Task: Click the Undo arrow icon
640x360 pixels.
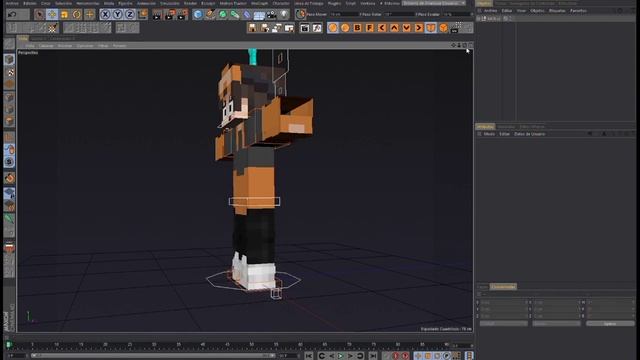Action: [x=12, y=14]
